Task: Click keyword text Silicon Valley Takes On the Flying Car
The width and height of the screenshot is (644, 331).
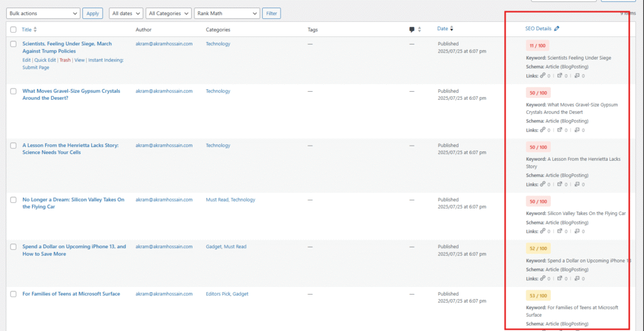Action: coord(587,214)
